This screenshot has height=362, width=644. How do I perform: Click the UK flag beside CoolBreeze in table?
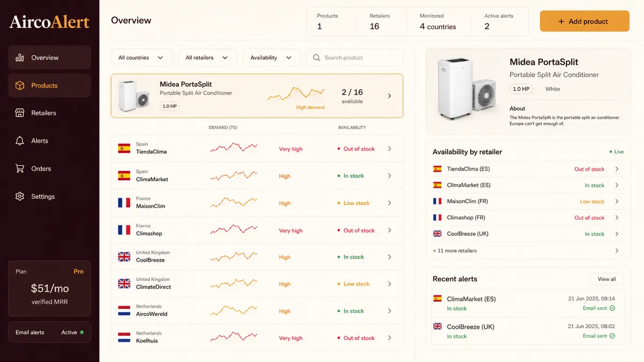[124, 257]
